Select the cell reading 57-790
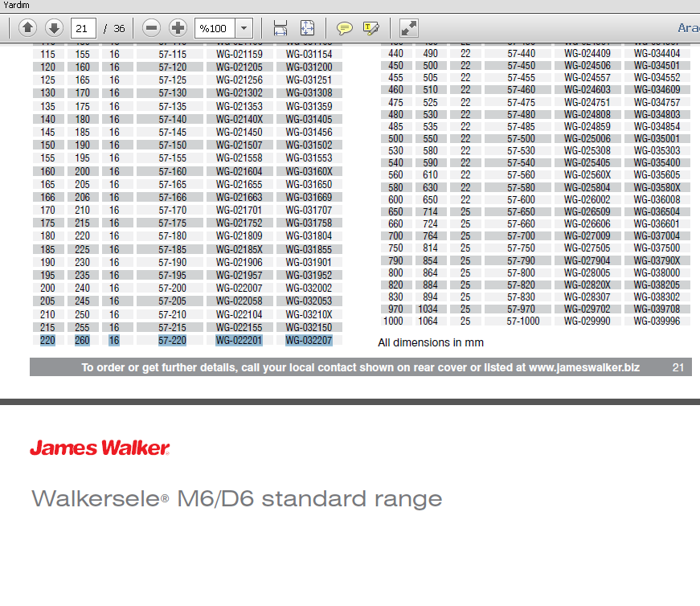Screen dimensions: 700x606 pyautogui.click(x=521, y=260)
